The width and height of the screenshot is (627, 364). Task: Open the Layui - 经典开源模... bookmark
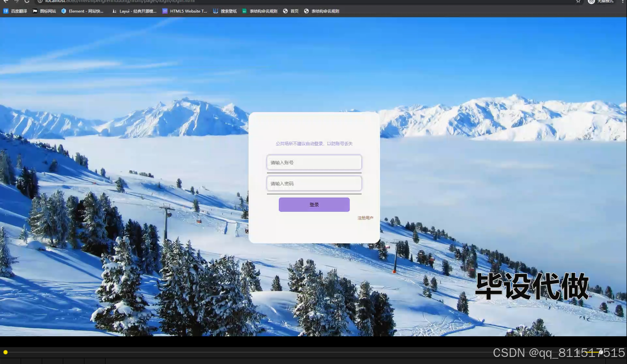(x=134, y=11)
